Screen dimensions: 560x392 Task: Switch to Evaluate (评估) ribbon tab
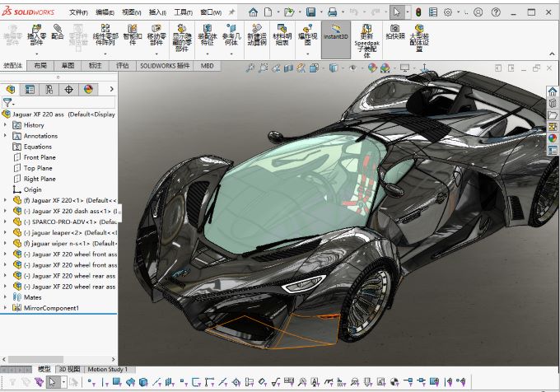coord(122,66)
